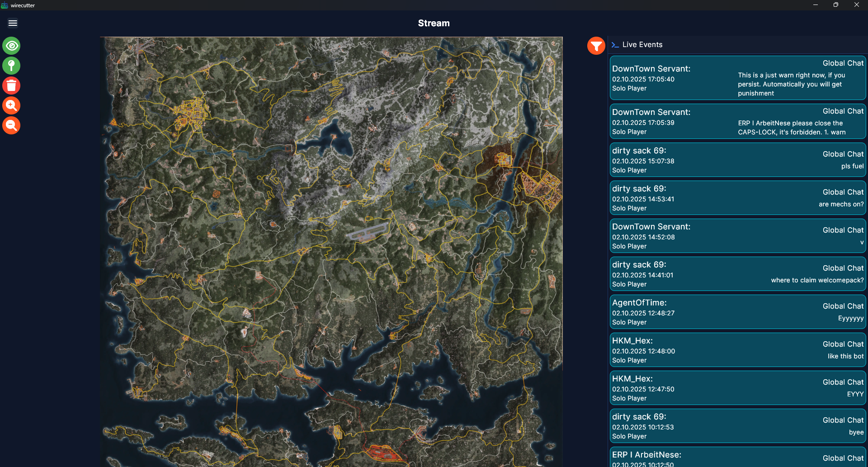Click the Stream page title
This screenshot has height=467, width=868.
click(x=434, y=23)
